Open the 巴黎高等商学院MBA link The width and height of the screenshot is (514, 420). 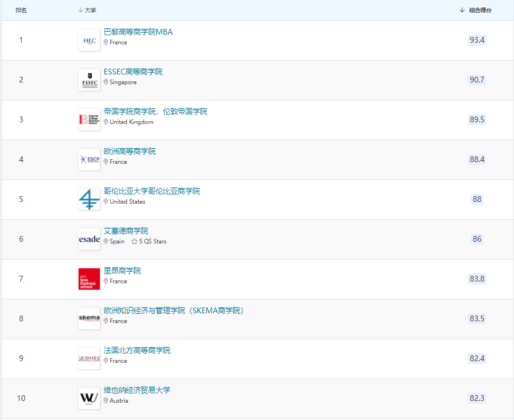click(138, 32)
